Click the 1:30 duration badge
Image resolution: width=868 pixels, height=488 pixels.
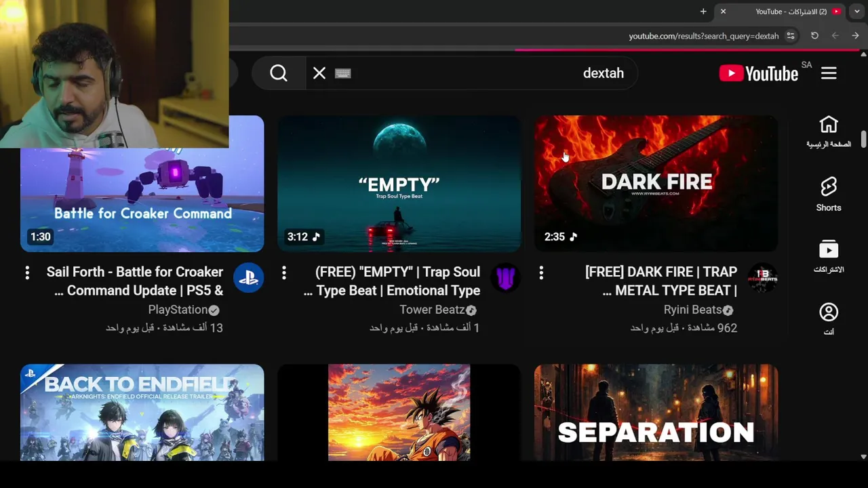(40, 237)
